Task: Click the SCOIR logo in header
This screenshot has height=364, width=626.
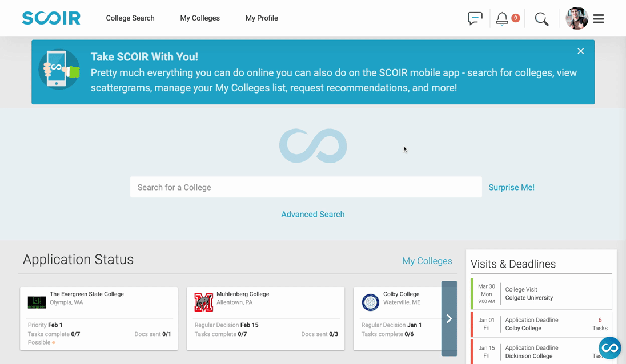Action: [51, 18]
